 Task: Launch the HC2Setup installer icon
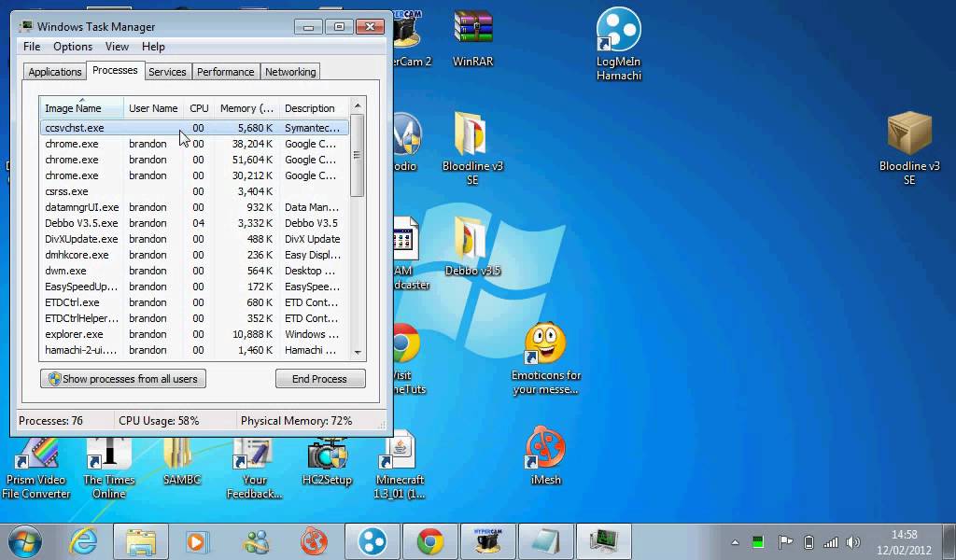tap(328, 461)
